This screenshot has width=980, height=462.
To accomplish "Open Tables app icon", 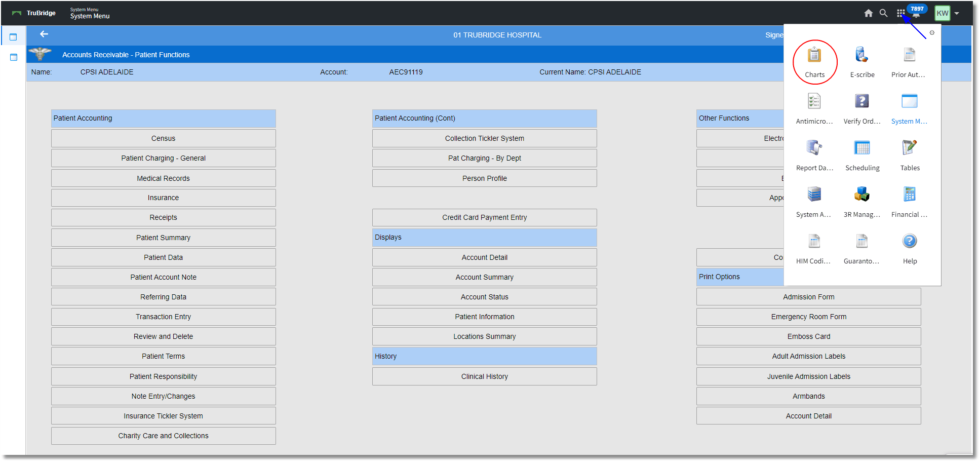I will point(910,148).
